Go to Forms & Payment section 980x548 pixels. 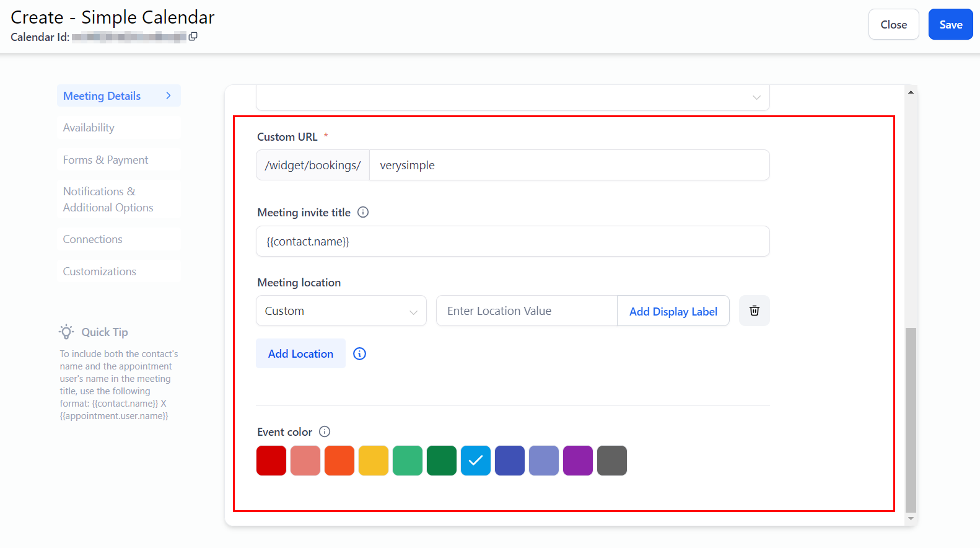point(105,160)
